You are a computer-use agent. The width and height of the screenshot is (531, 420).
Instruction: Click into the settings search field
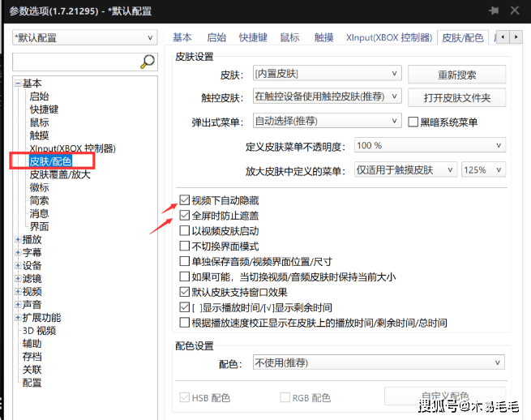click(x=76, y=62)
